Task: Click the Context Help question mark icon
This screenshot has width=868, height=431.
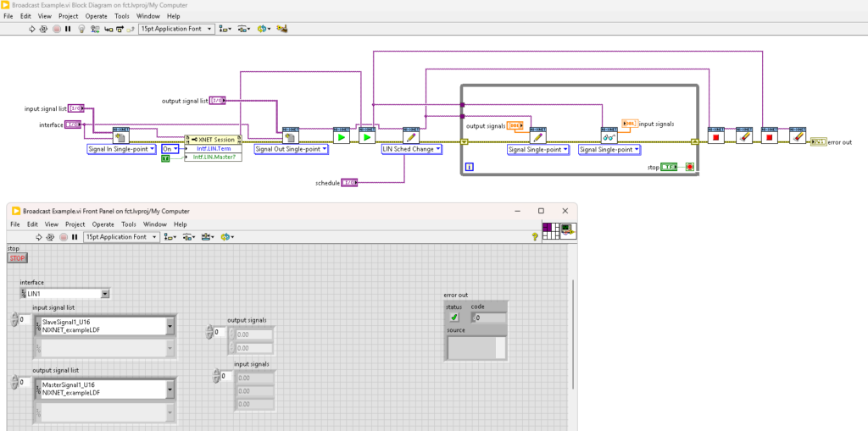Action: 535,237
